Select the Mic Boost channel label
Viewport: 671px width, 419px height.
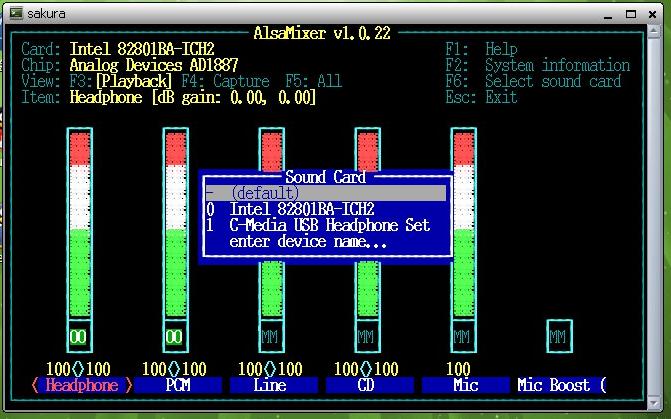[x=561, y=386]
